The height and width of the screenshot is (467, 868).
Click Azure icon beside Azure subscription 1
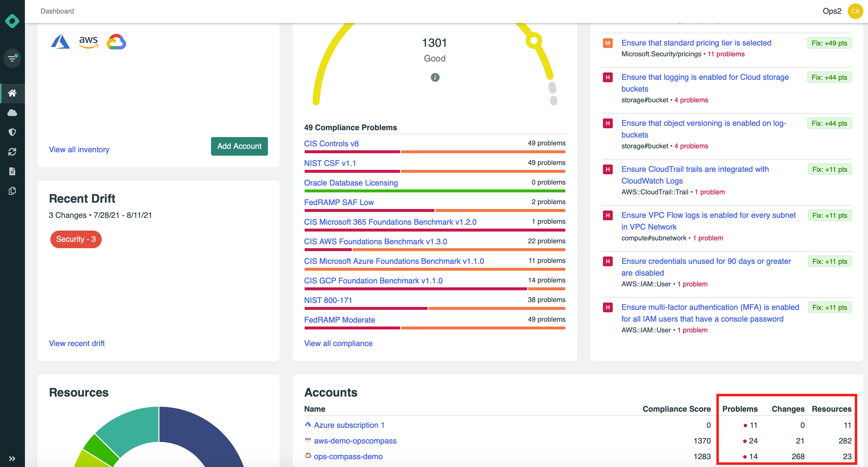pos(308,424)
